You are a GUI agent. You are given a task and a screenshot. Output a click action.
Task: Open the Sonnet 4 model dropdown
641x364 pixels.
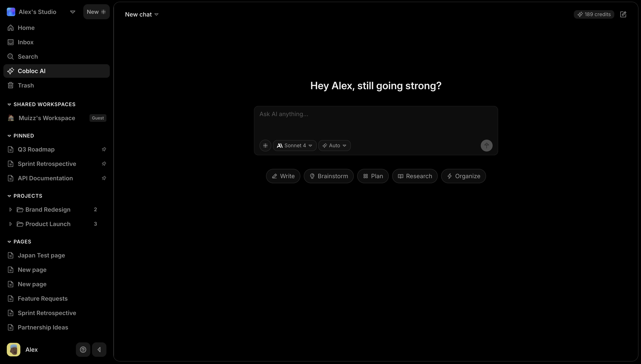click(295, 145)
